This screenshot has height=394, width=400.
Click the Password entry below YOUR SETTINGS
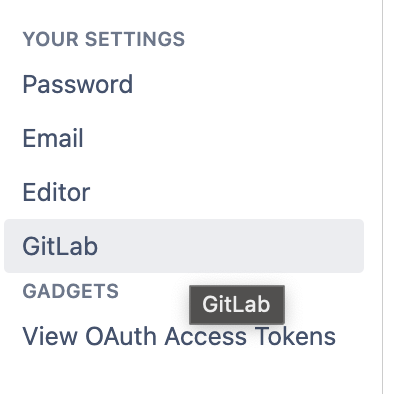[78, 84]
